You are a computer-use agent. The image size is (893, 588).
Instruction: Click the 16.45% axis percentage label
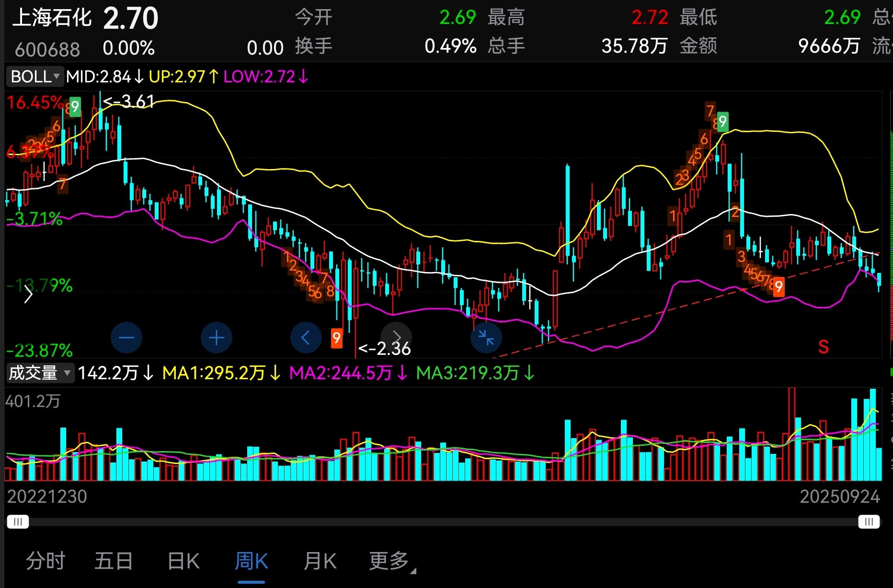pos(35,103)
